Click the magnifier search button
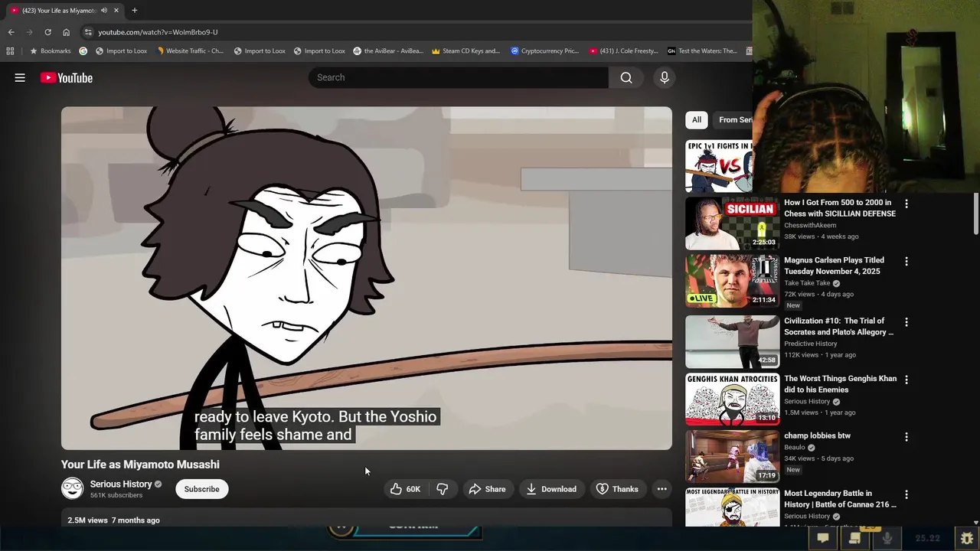This screenshot has width=980, height=551. 626,77
